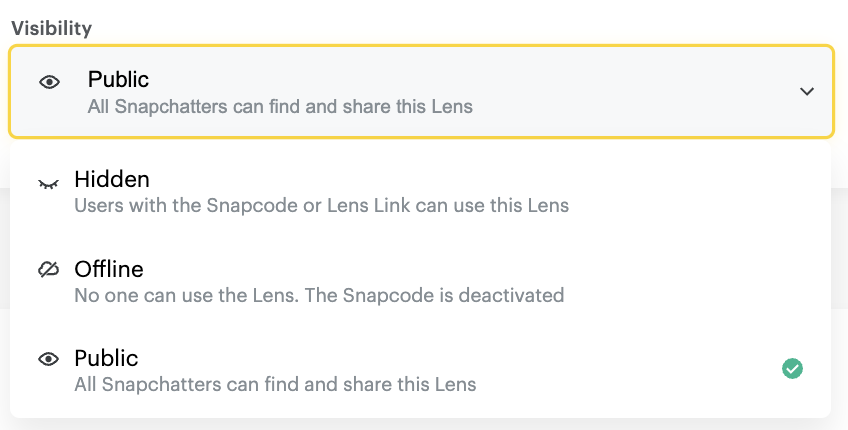The width and height of the screenshot is (848, 430).
Task: Click the eye icon in the Visibility field
Action: [x=49, y=82]
